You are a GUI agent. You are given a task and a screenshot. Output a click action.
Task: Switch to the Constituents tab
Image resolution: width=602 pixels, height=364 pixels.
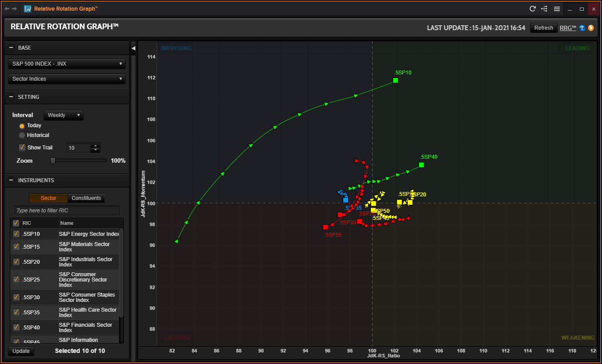(86, 198)
